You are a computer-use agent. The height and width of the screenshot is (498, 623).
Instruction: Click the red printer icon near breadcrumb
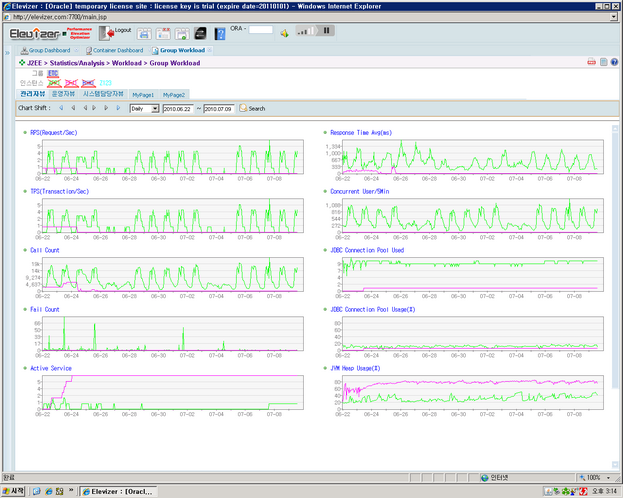pos(592,62)
